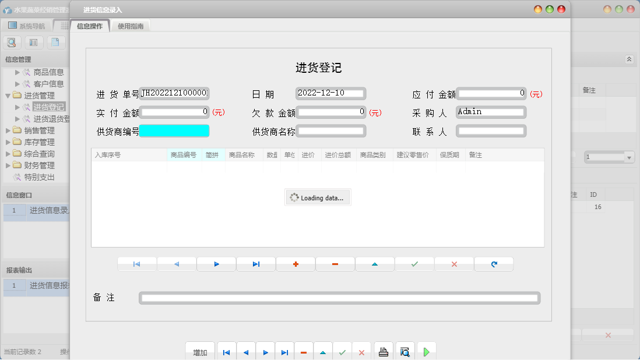Click the red plus icon to insert a record
640x364 pixels.
pos(296,263)
